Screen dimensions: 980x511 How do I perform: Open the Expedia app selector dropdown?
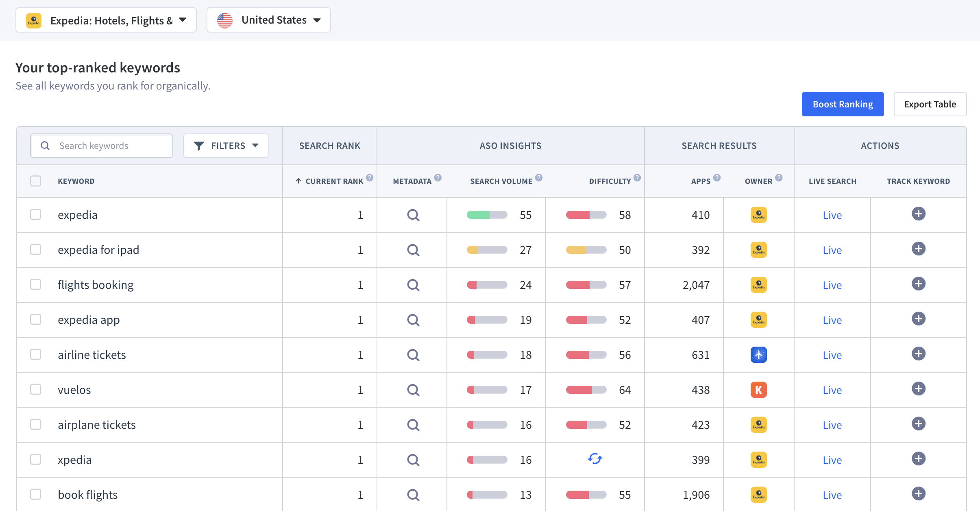(106, 20)
